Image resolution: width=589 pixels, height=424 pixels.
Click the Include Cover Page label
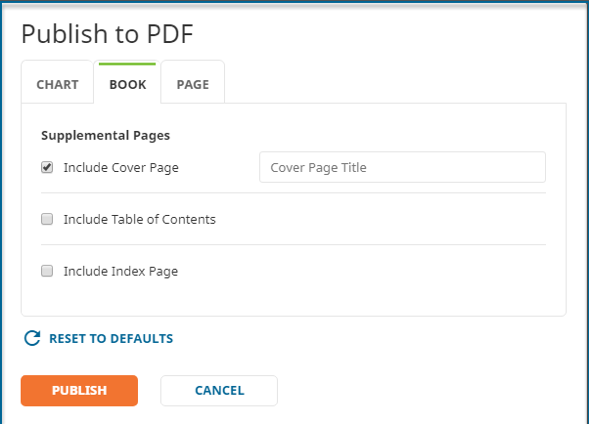tap(121, 167)
